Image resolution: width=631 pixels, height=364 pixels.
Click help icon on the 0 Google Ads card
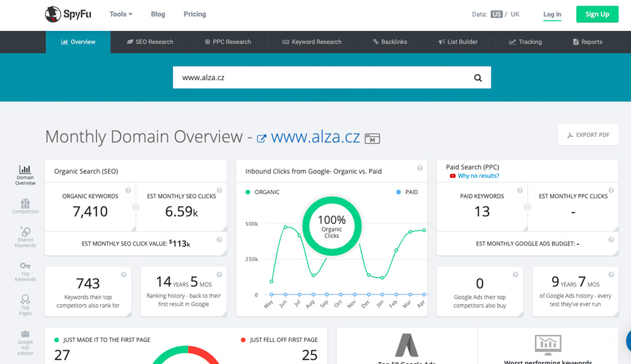click(516, 274)
